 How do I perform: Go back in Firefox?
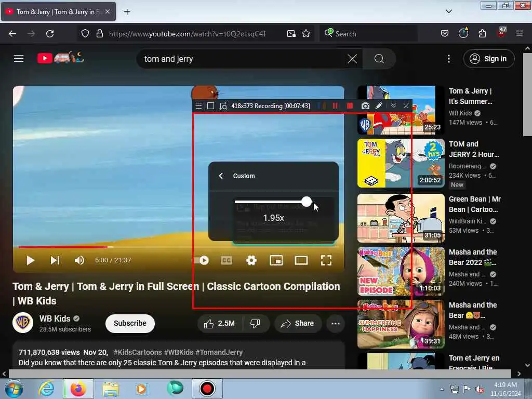coord(12,34)
